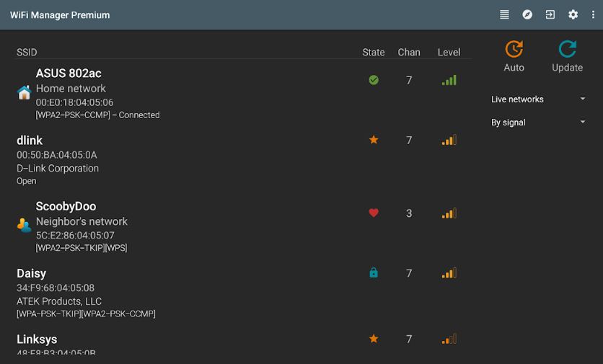Click the orange star for Linksys
The width and height of the screenshot is (603, 364).
click(x=374, y=339)
